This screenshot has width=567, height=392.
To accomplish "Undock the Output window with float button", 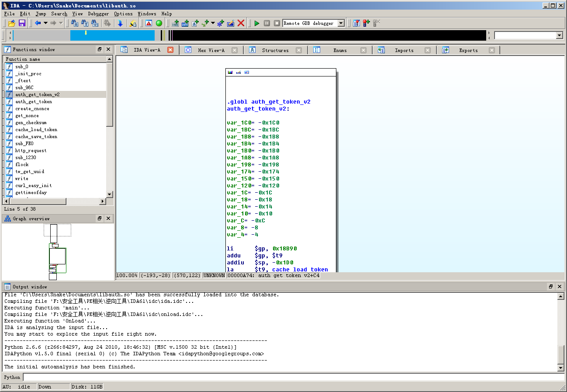I will click(551, 287).
